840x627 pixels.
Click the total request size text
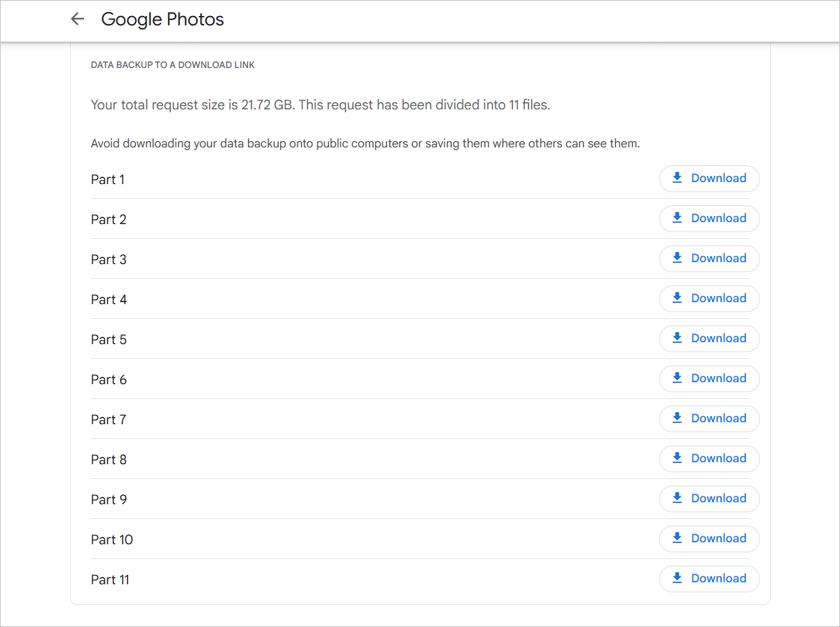tap(320, 105)
